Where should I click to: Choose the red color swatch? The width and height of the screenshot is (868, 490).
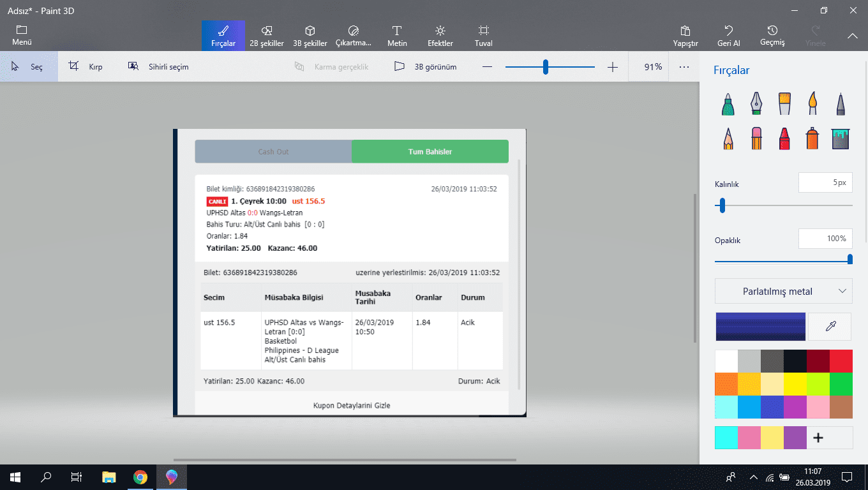841,361
